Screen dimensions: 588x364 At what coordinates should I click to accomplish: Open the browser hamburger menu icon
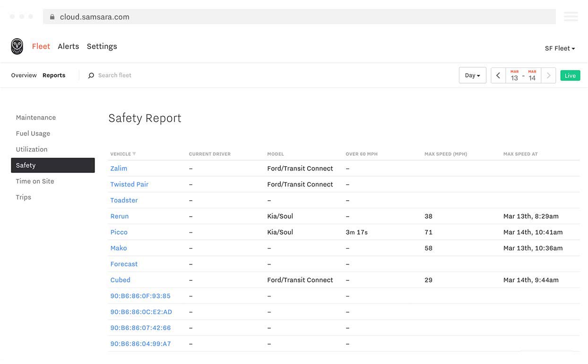[571, 17]
